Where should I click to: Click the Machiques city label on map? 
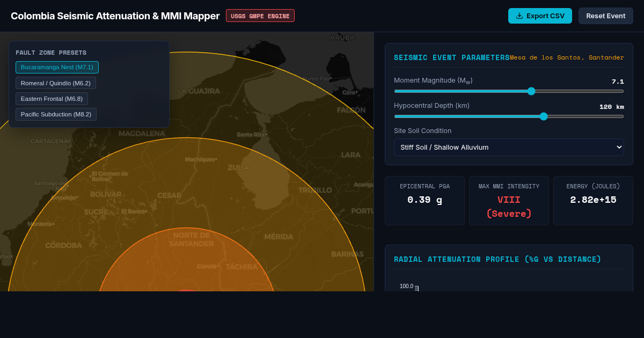(x=201, y=159)
